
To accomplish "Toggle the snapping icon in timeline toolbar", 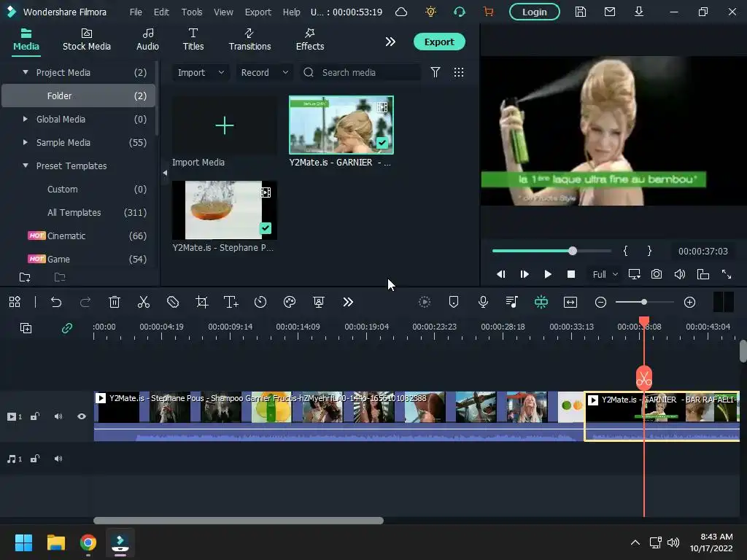I will (541, 302).
